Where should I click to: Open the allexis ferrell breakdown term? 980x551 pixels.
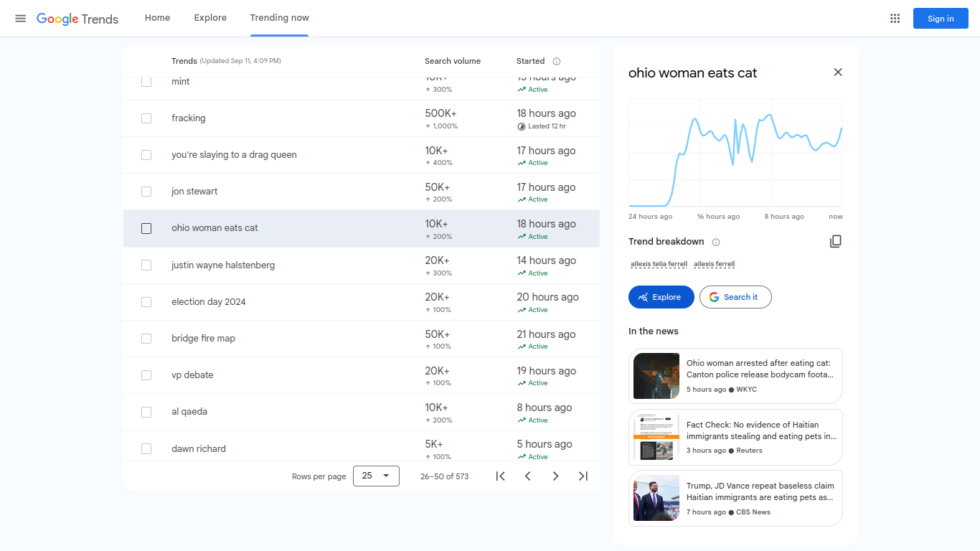714,264
